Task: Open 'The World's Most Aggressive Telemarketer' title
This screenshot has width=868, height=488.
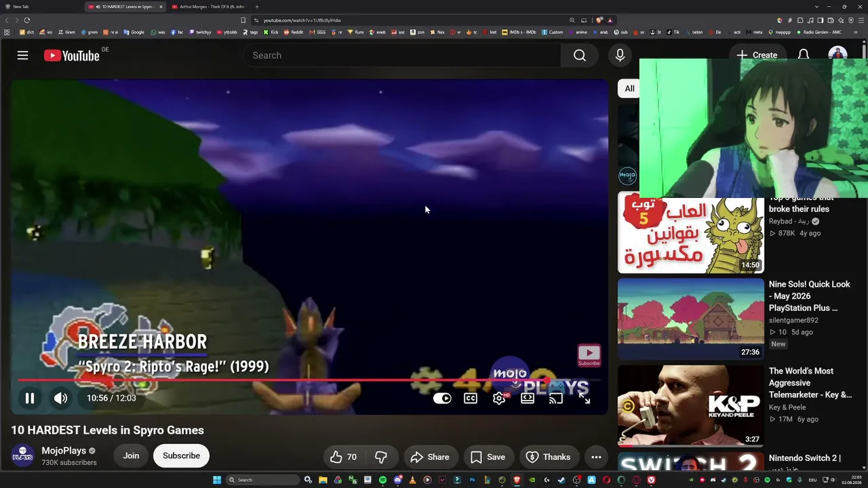Action: [x=810, y=383]
